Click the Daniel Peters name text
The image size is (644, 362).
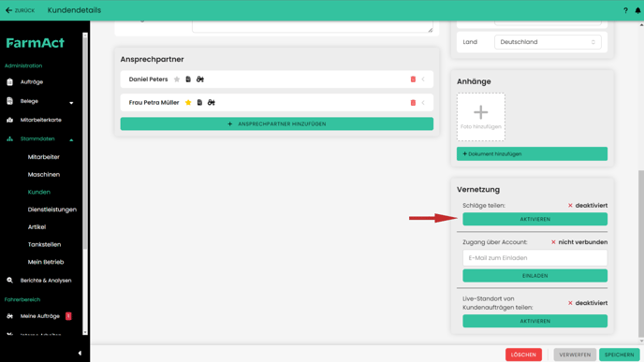pyautogui.click(x=148, y=80)
